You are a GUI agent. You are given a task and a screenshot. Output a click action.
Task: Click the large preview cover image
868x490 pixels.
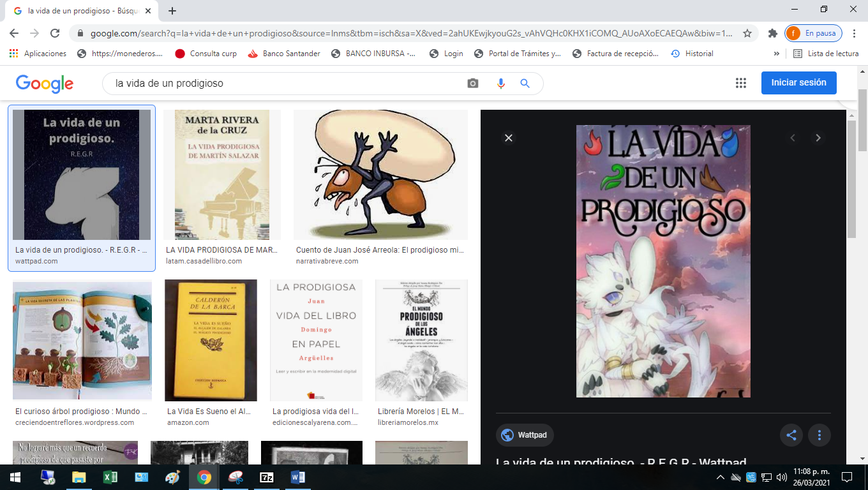tap(663, 261)
